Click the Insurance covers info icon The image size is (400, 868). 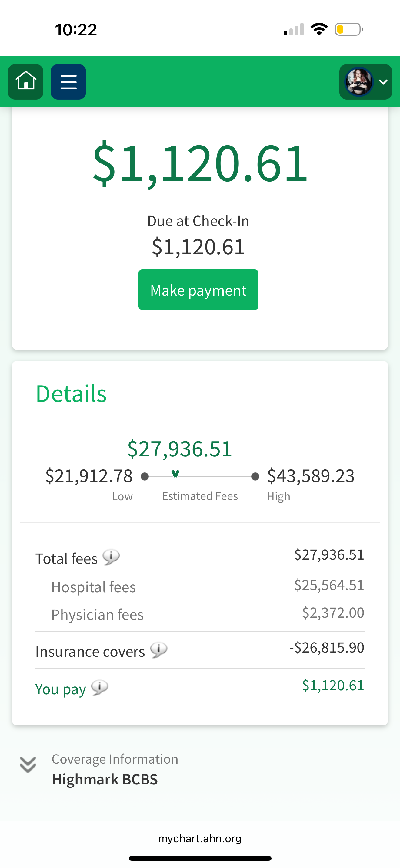[x=158, y=650]
